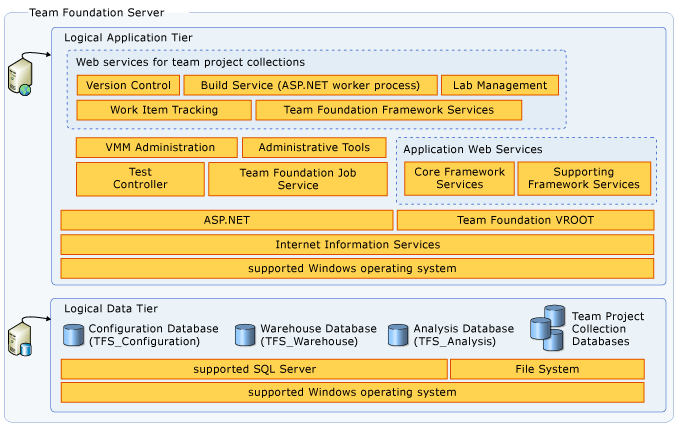Click the Supporting Framework Services box
This screenshot has height=427, width=681.
[x=584, y=178]
